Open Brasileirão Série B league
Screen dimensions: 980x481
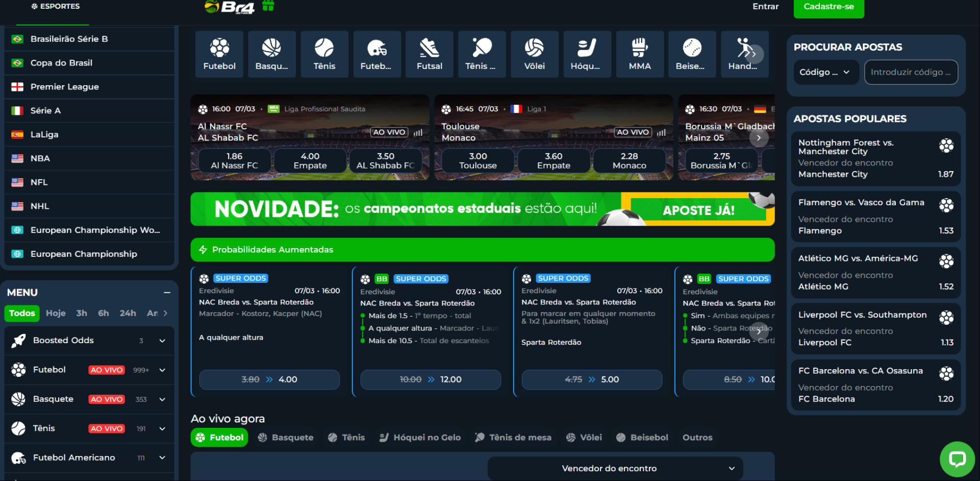click(89, 39)
